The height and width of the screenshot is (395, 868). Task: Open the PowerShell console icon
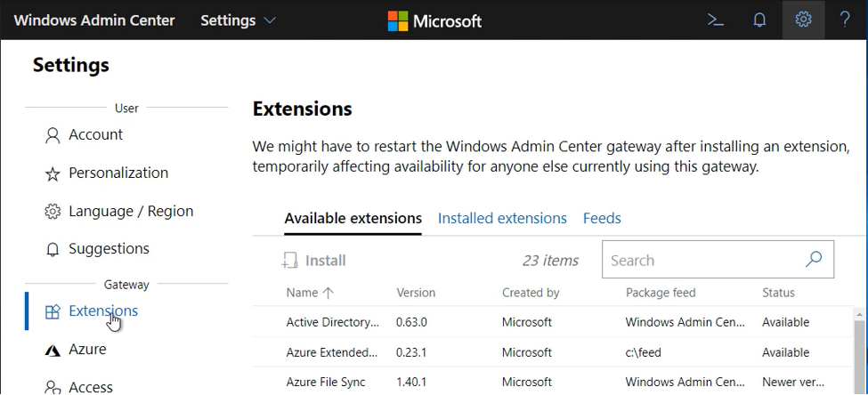716,20
